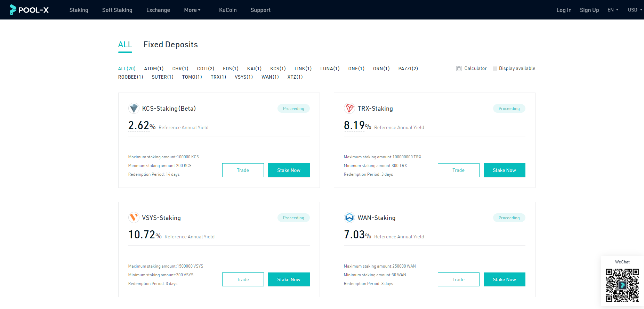Viewport: 644px width, 309px height.
Task: Filter by PAZZI(2)
Action: coord(408,69)
